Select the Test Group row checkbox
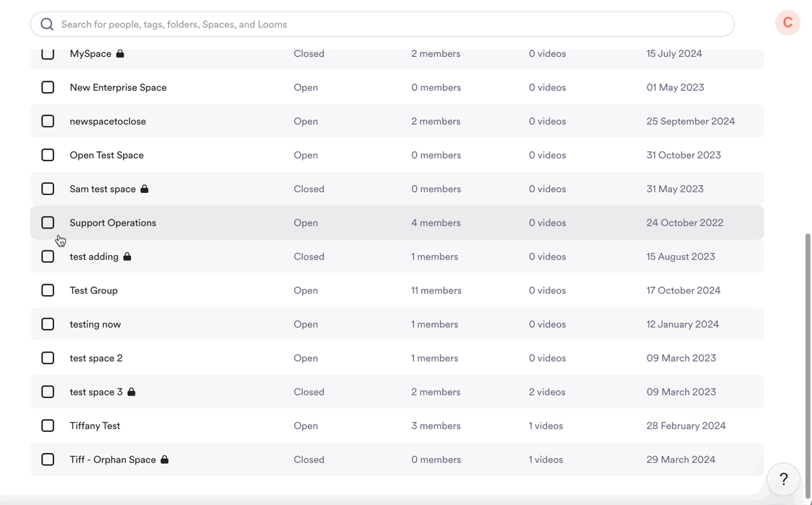Viewport: 812px width, 505px height. tap(48, 290)
